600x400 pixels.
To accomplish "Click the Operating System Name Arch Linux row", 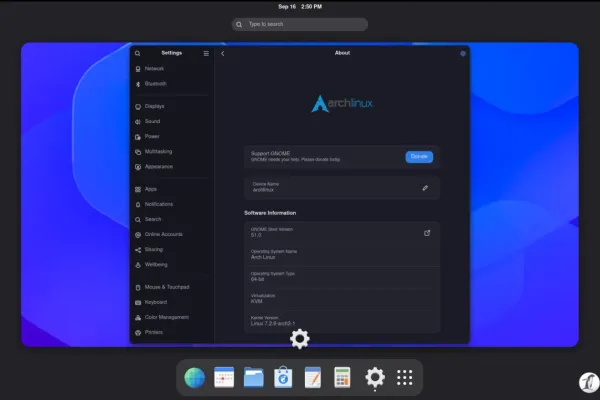I will 342,255.
